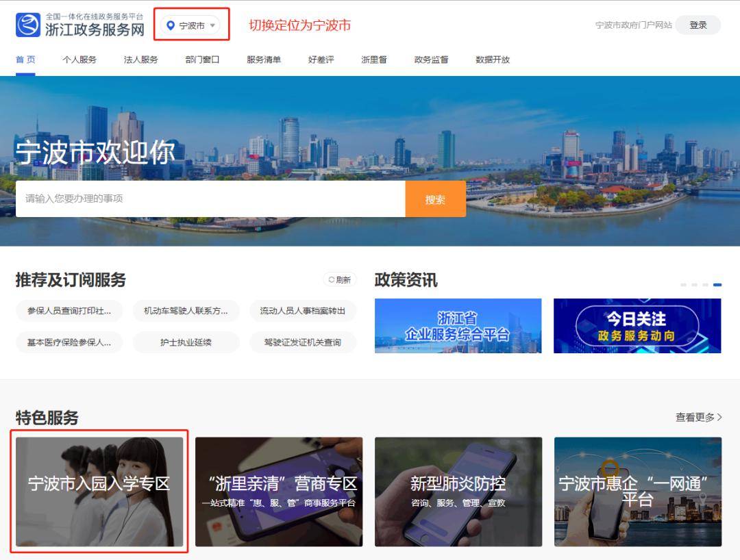Select 好差评 in navigation bar

point(321,60)
